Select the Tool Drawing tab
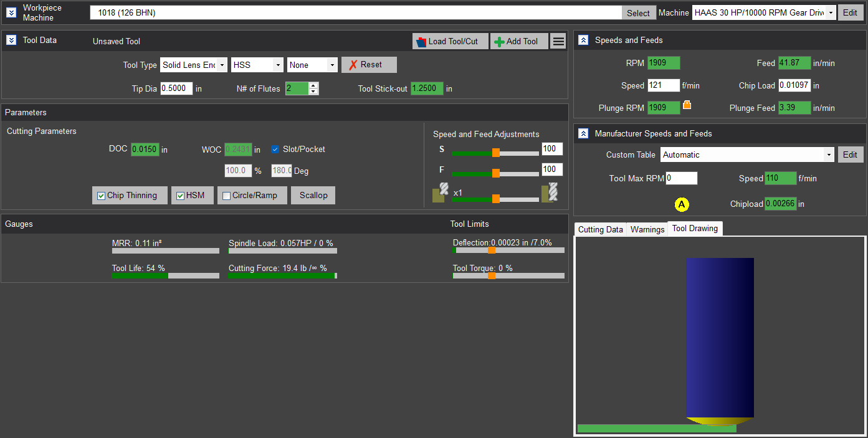The height and width of the screenshot is (438, 868). 695,229
